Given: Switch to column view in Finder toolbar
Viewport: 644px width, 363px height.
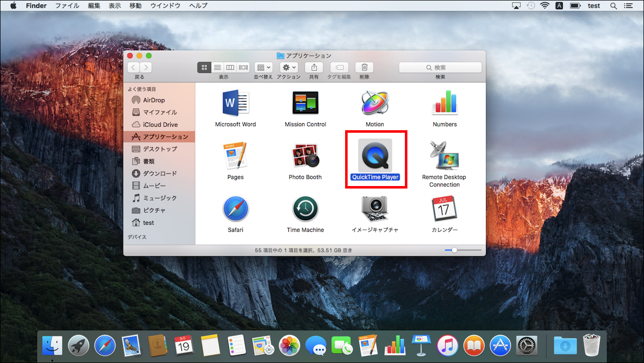Looking at the screenshot, I should (x=230, y=67).
